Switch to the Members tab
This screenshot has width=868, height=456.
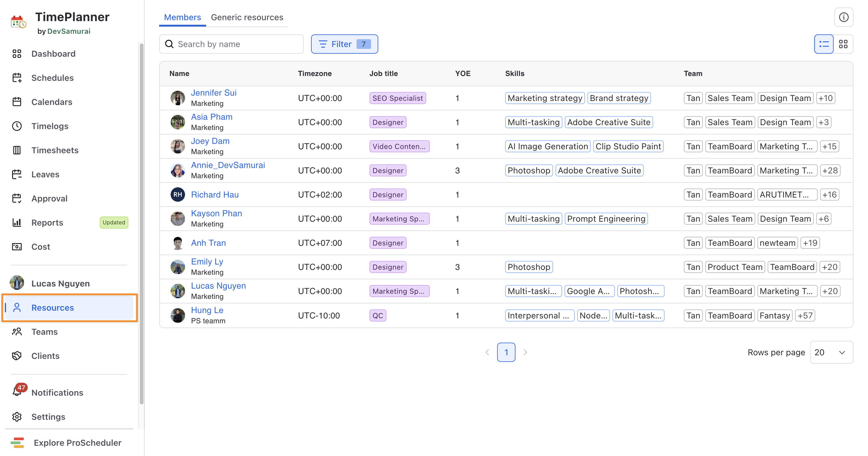point(182,17)
